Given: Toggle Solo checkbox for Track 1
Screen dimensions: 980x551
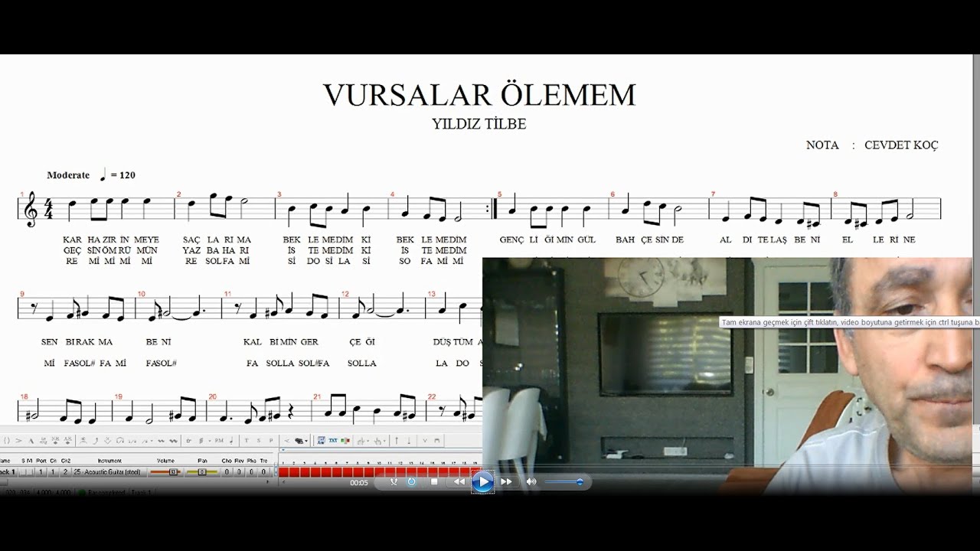Looking at the screenshot, I should point(24,472).
